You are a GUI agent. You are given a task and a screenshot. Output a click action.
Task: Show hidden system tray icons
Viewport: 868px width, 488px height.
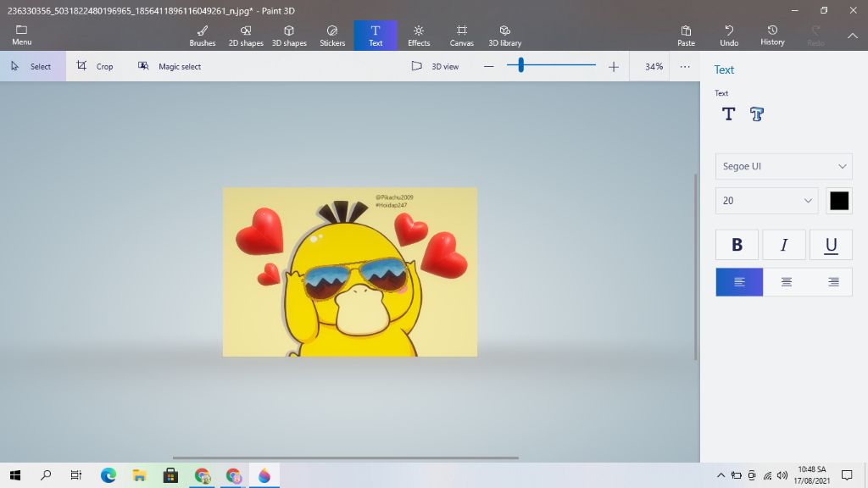[721, 474]
